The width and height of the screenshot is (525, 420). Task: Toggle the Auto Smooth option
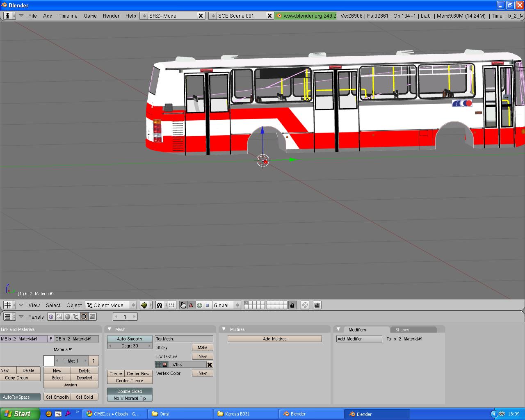tap(129, 339)
